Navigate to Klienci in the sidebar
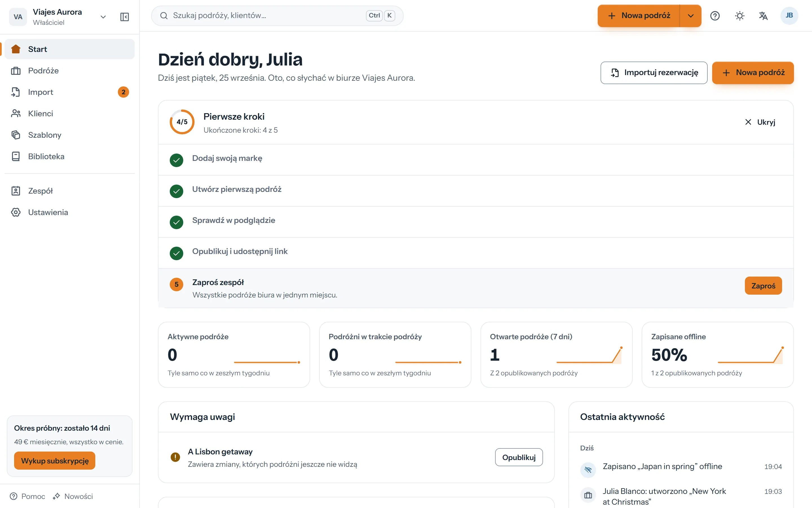 70,113
